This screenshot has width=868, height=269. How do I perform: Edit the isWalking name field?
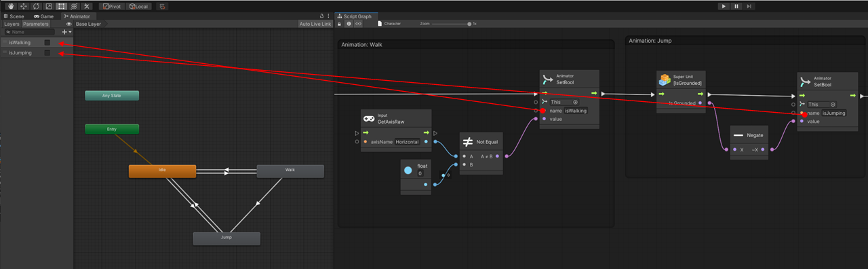576,110
